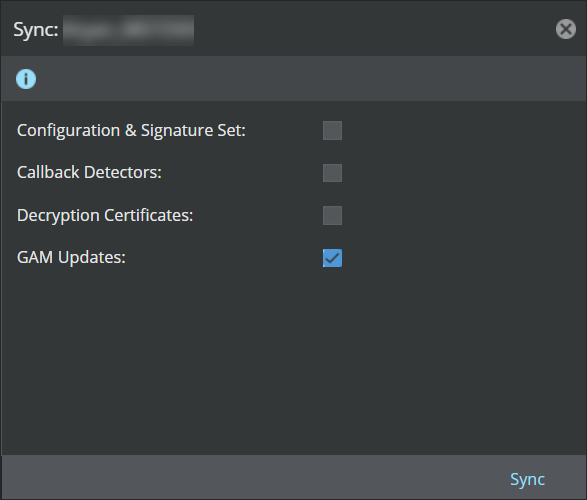The width and height of the screenshot is (587, 500).
Task: Click the blue info icon
Action: tap(26, 79)
